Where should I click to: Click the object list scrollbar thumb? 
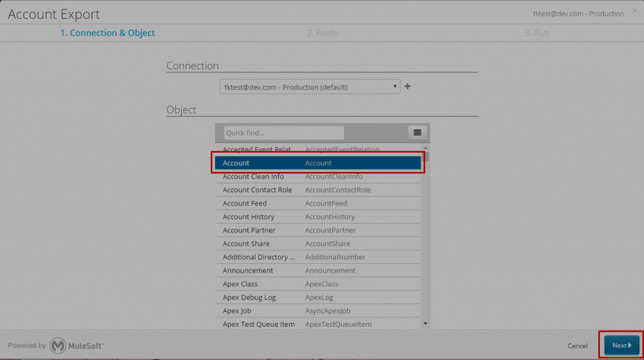tap(427, 156)
